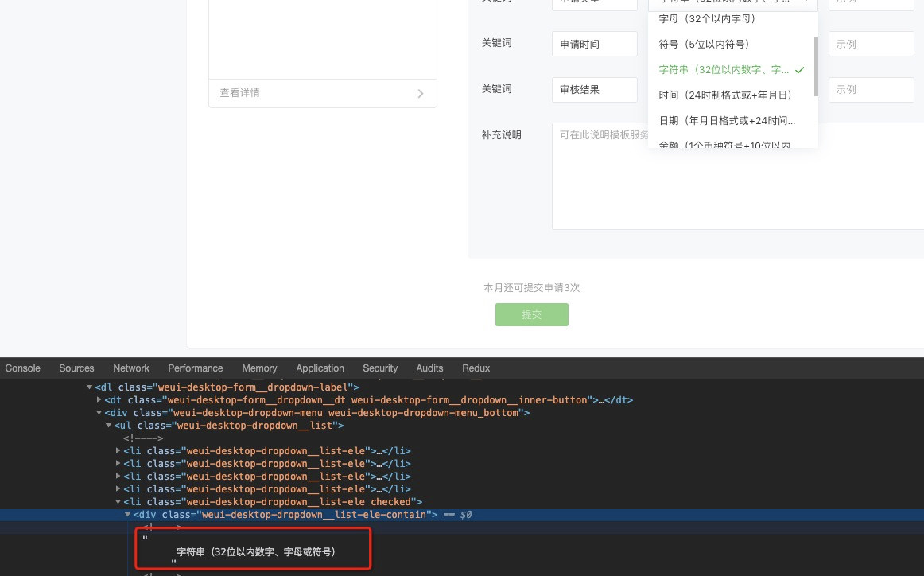Click the green checkmark beside 字符串 option
Viewport: 924px width, 576px height.
pyautogui.click(x=799, y=69)
